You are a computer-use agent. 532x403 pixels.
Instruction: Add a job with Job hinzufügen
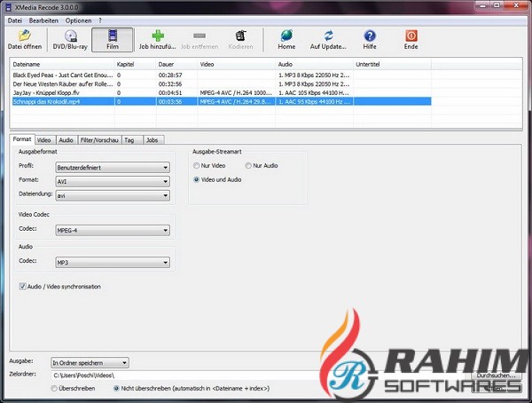tap(158, 40)
